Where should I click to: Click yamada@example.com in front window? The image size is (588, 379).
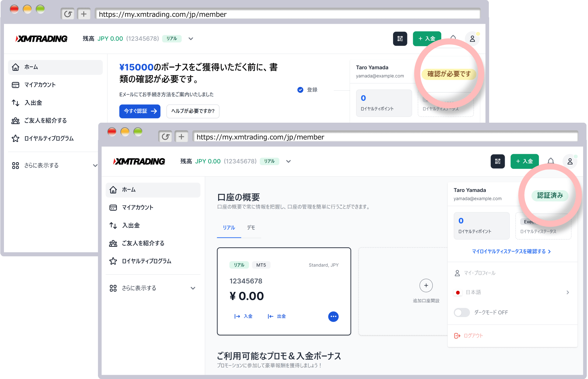477,199
